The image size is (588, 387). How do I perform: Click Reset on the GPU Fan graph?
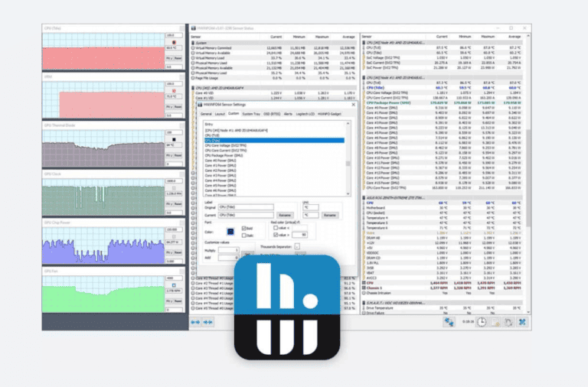coord(178,301)
